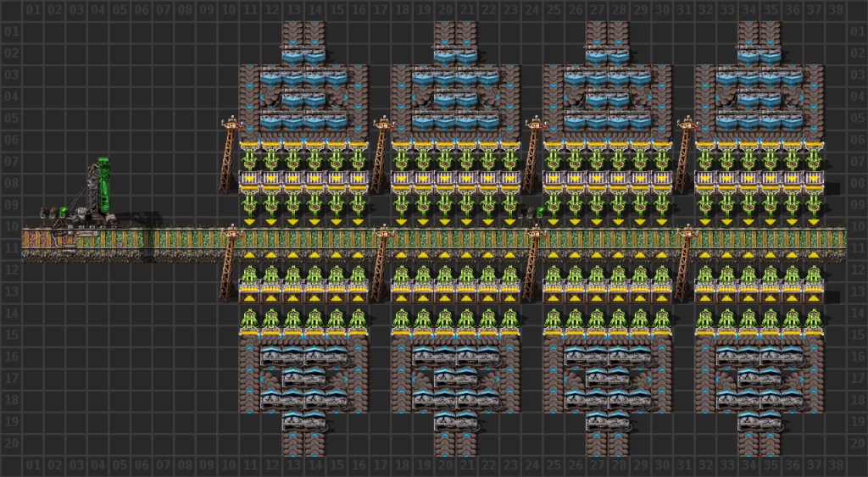Screen dimensions: 868x477
Task: Click the stack inserter at column 32, row 12
Action: pyautogui.click(x=705, y=277)
